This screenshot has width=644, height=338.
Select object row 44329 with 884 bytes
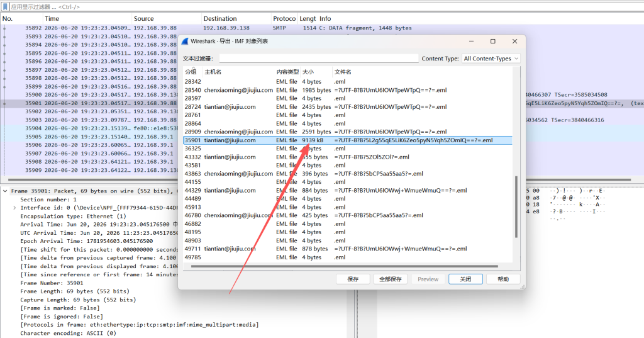click(347, 190)
